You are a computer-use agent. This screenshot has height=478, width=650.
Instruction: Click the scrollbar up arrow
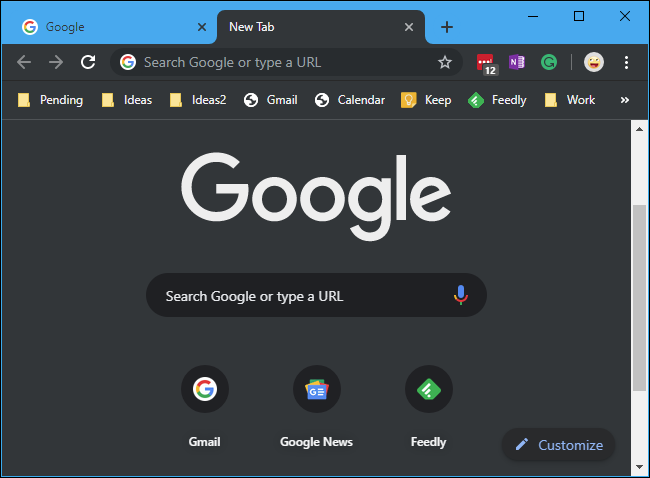(640, 129)
